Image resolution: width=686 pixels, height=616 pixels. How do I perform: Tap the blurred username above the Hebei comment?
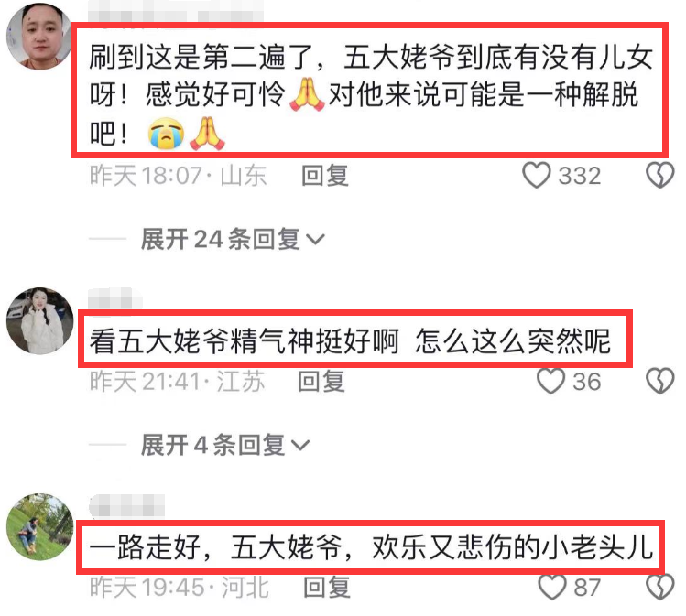click(x=127, y=505)
